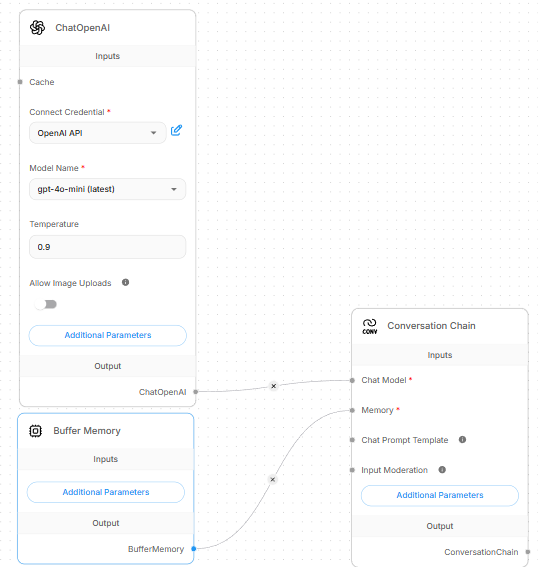Click the edit credential pencil icon
538x567 pixels.
coord(176,130)
